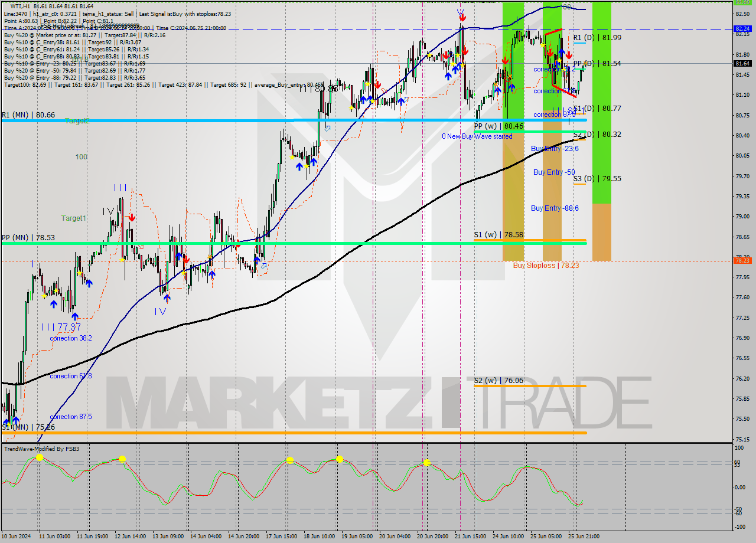Click the 'TrendWave-Modified By FSB3' indicator title
Image resolution: width=756 pixels, height=543 pixels.
point(42,449)
